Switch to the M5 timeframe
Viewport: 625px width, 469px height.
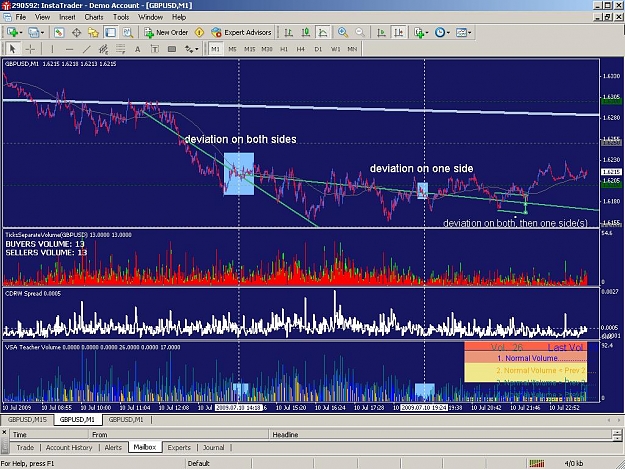point(232,49)
